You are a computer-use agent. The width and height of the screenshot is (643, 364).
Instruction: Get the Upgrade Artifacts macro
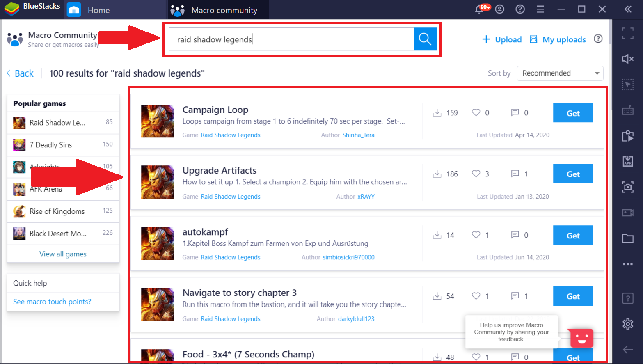coord(573,174)
